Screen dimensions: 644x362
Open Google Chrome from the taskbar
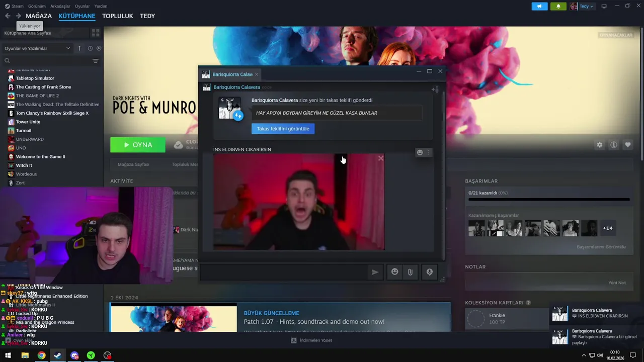[41, 355]
